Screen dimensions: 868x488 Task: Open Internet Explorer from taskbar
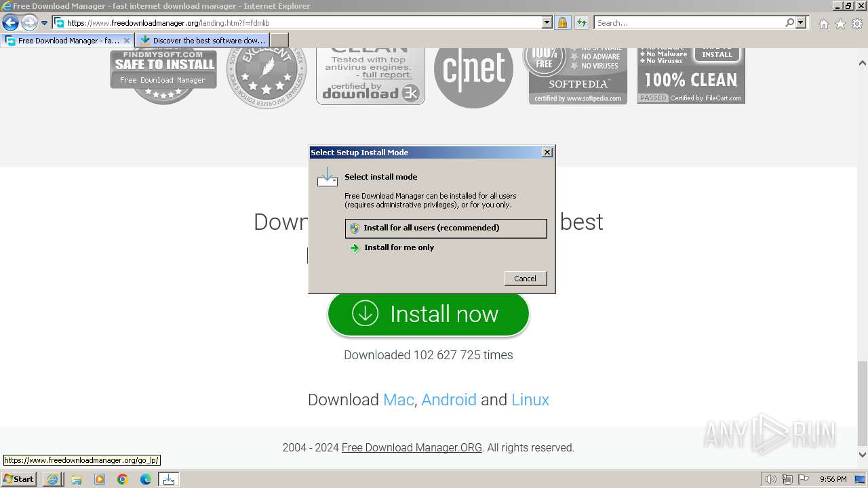tap(52, 479)
